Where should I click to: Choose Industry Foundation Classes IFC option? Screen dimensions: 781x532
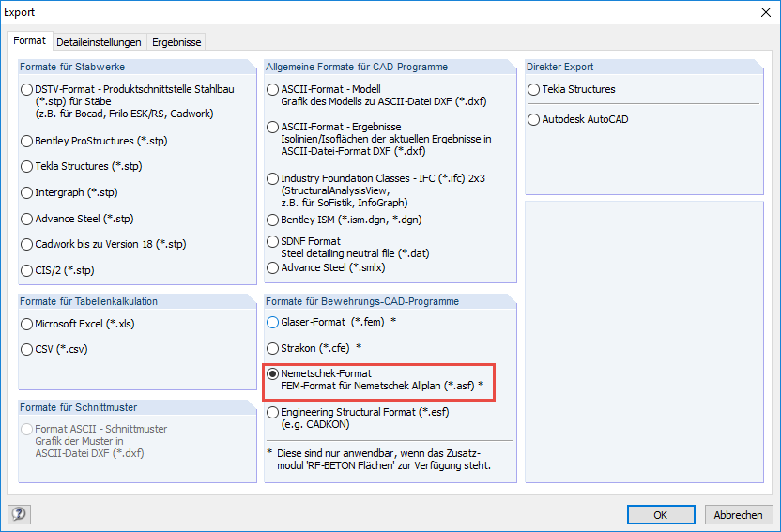[x=273, y=178]
